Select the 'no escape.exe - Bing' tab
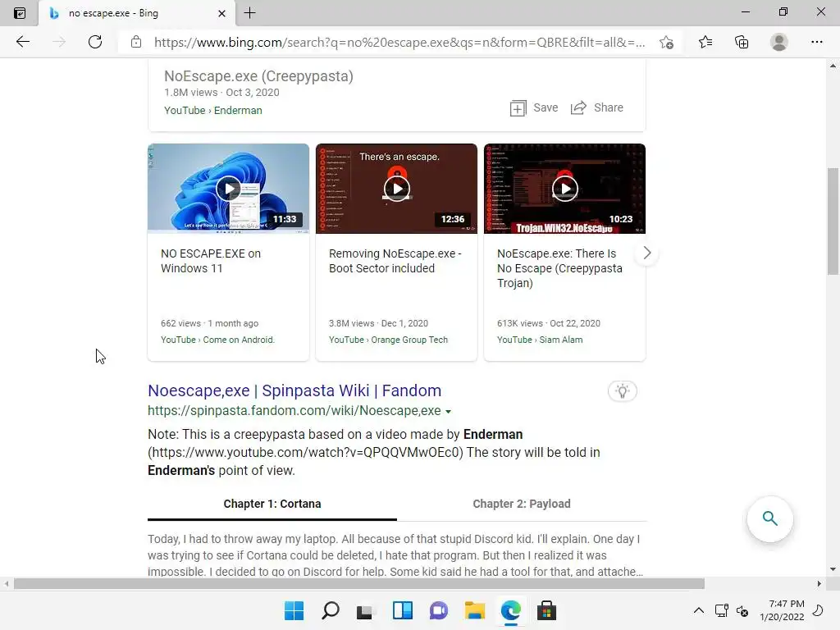This screenshot has width=840, height=630. [x=137, y=13]
